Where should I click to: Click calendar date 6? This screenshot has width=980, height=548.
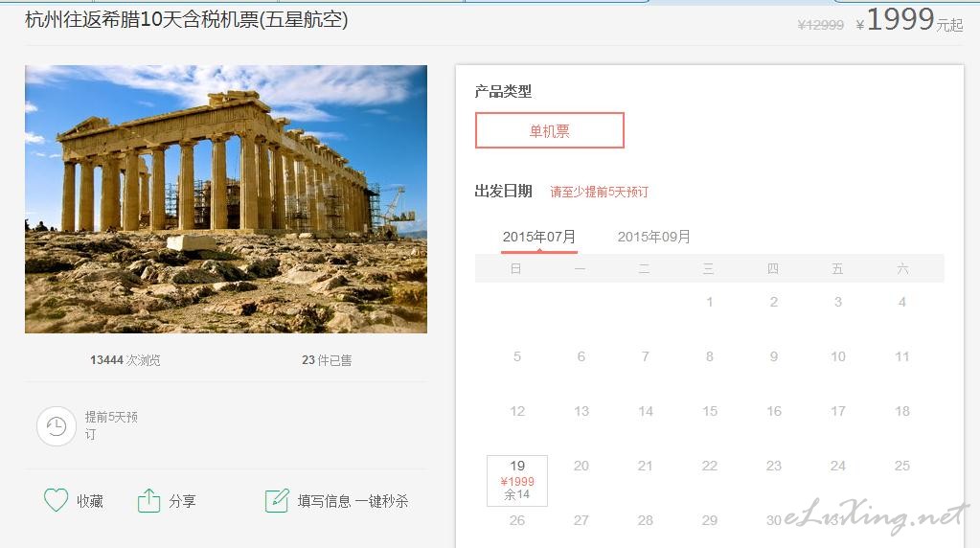tap(581, 356)
